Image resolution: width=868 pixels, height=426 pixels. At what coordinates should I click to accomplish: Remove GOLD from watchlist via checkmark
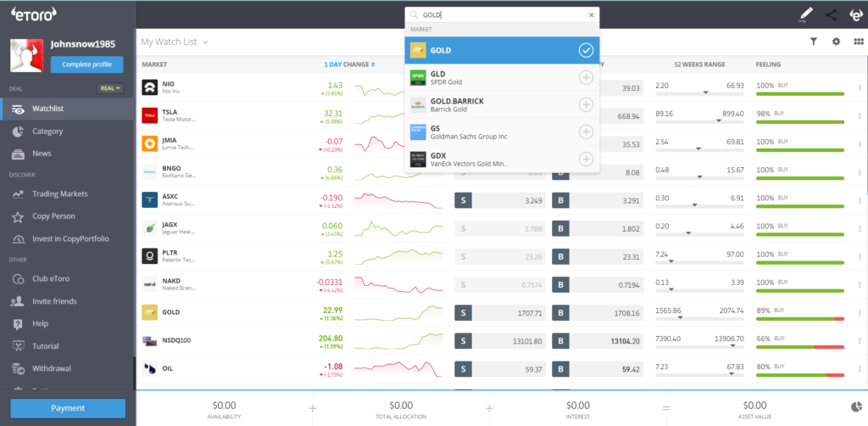coord(586,50)
